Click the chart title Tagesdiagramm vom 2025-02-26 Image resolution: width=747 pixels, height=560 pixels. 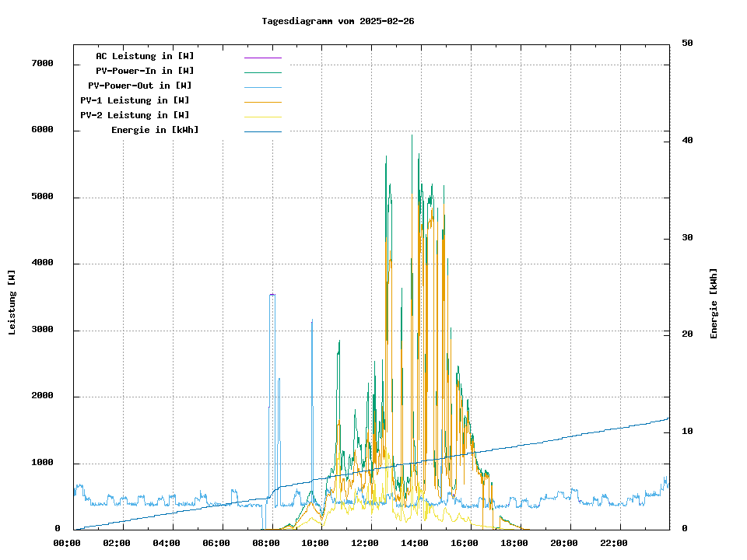click(338, 21)
